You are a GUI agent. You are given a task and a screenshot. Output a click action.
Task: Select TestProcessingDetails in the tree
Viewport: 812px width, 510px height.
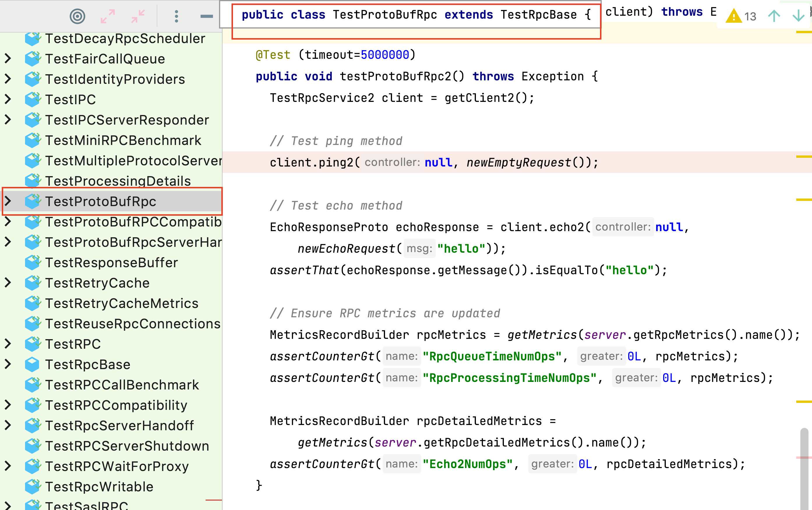pyautogui.click(x=118, y=181)
